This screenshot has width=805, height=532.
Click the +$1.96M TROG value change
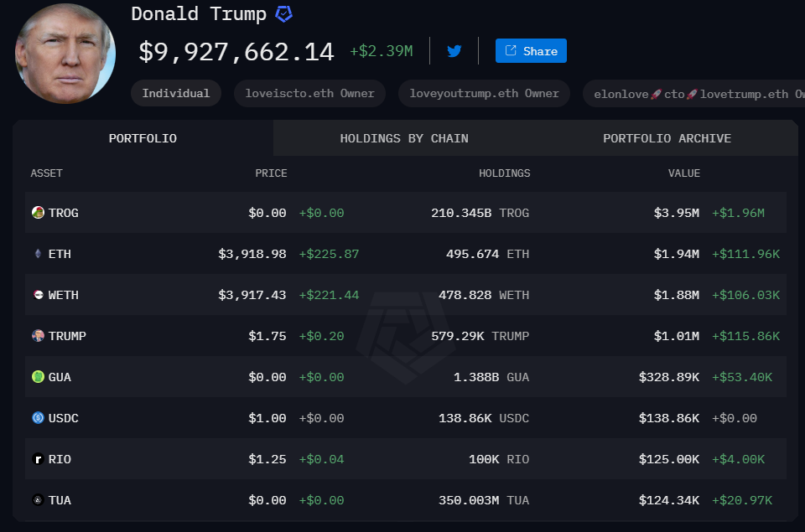point(738,213)
